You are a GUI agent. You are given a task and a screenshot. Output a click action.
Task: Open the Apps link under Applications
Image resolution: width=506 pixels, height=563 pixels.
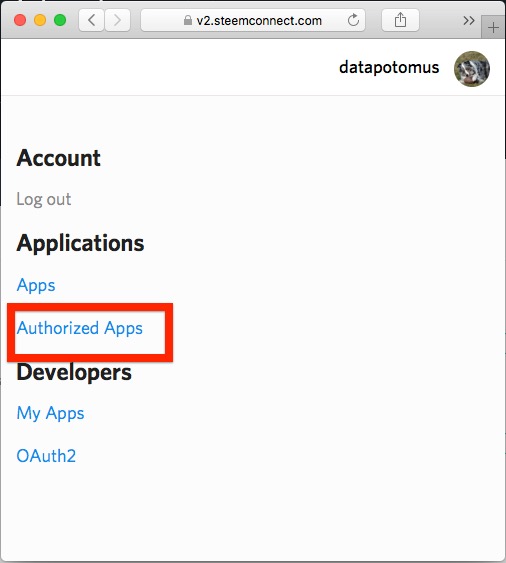pyautogui.click(x=36, y=285)
